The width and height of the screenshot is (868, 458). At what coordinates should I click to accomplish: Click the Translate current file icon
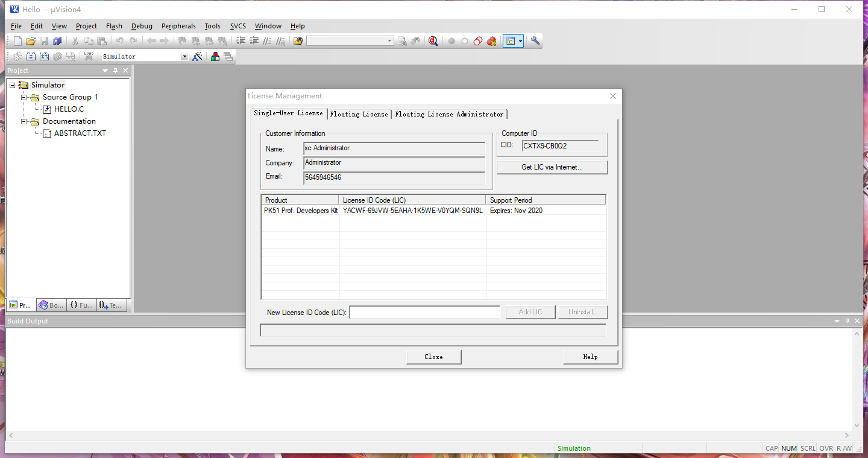click(17, 56)
